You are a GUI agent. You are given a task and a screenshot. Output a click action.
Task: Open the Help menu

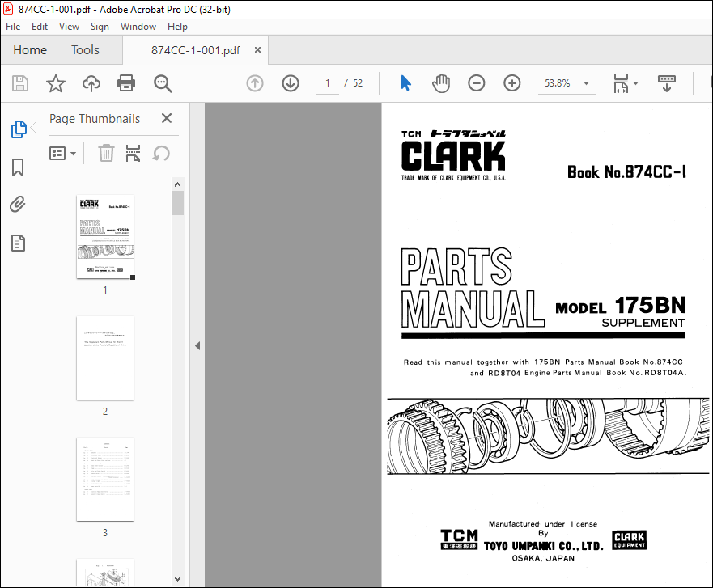(177, 27)
